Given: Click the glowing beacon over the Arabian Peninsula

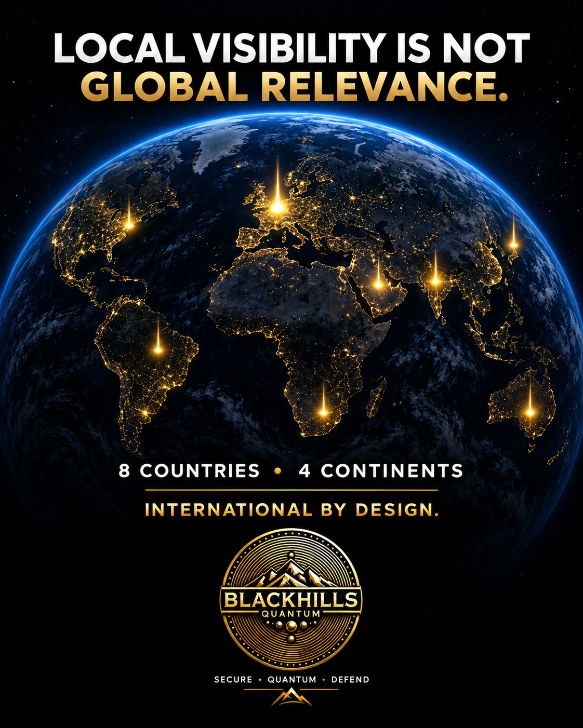Looking at the screenshot, I should [378, 284].
